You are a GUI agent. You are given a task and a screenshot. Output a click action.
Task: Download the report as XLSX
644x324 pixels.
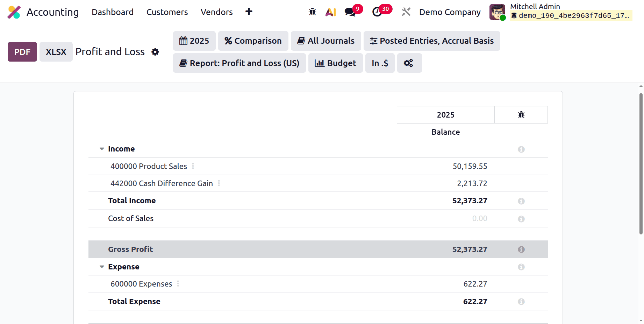56,52
